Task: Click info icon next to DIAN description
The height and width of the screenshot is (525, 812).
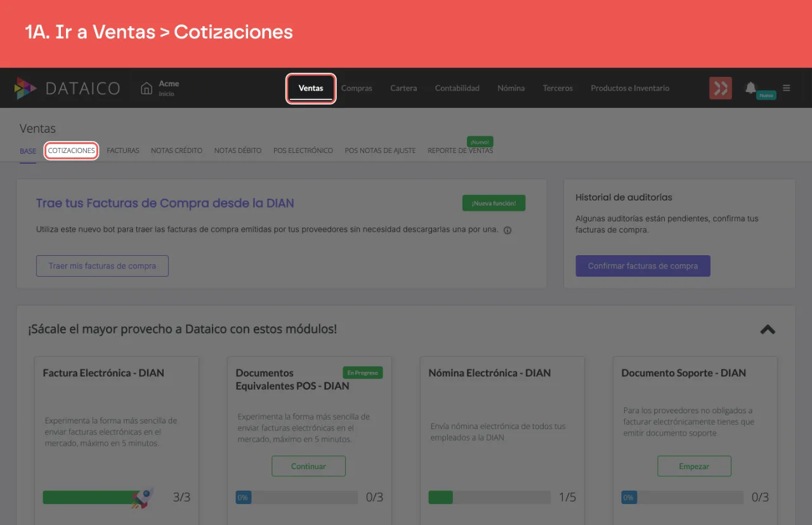Action: tap(507, 230)
